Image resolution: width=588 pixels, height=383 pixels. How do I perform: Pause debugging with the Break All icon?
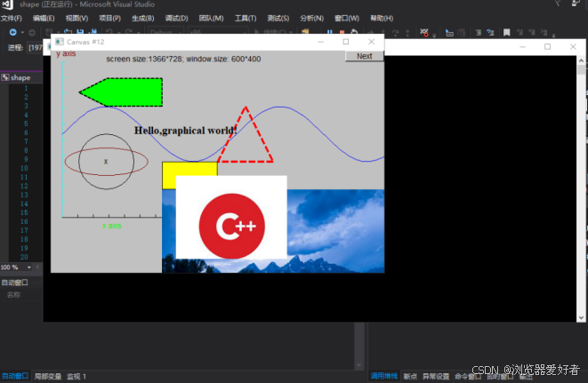[x=330, y=33]
